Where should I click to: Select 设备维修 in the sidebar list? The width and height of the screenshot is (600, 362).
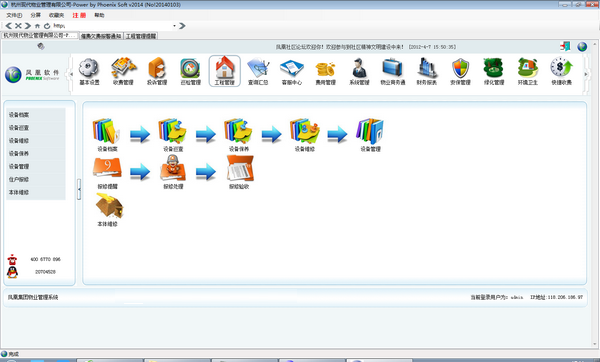pyautogui.click(x=36, y=141)
